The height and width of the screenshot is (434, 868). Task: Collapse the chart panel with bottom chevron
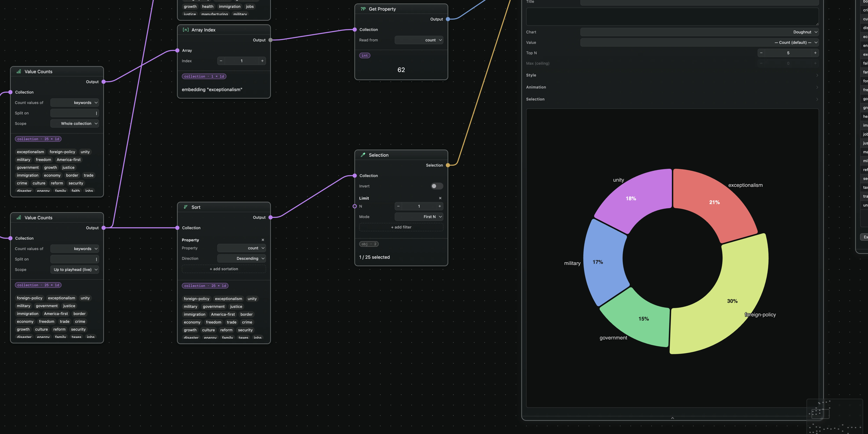[x=672, y=418]
